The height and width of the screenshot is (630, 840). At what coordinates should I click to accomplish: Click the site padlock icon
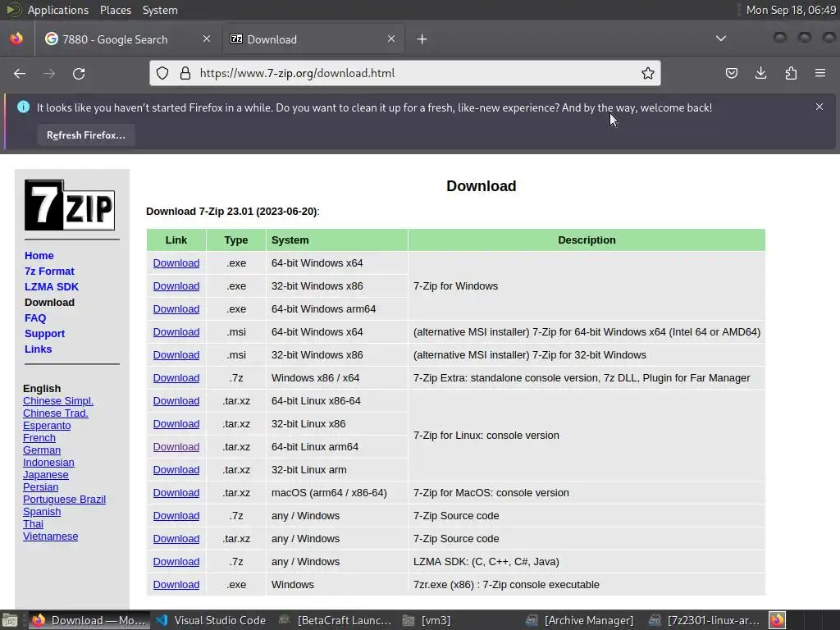(185, 73)
